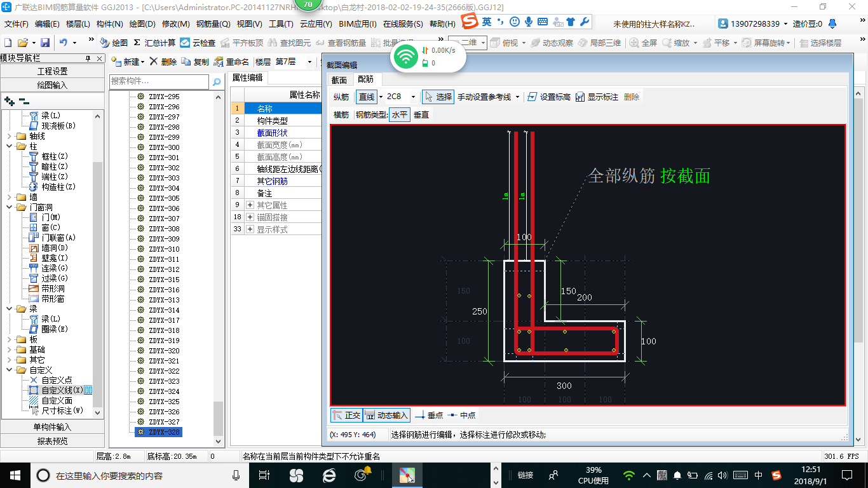Toggle the 中点 midpoint snap
The width and height of the screenshot is (868, 488).
coord(461,415)
